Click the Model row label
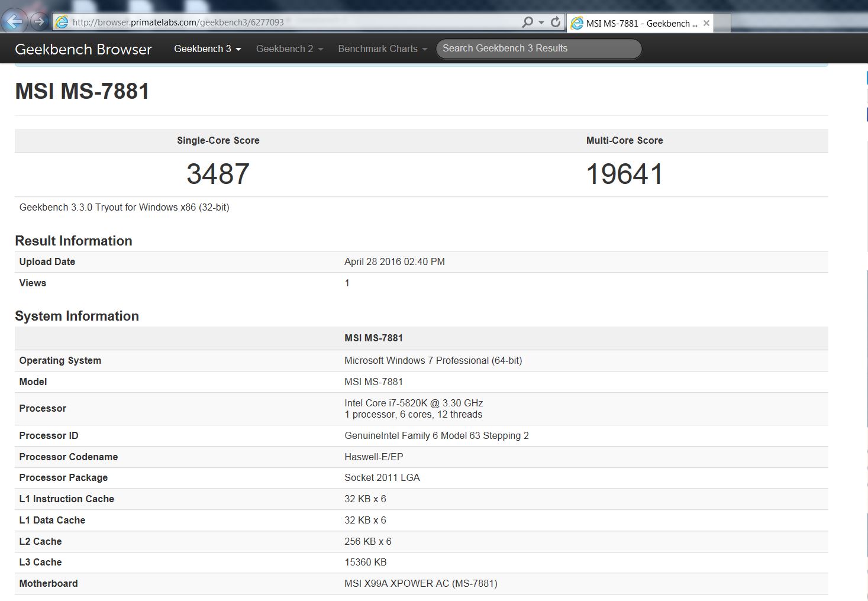The image size is (868, 601). pos(33,382)
